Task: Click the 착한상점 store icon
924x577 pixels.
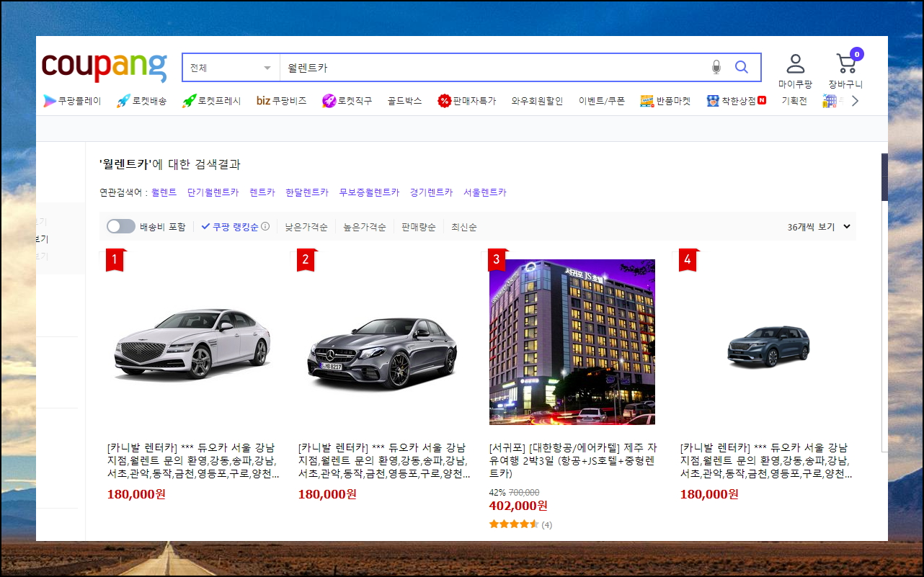Action: coord(713,101)
